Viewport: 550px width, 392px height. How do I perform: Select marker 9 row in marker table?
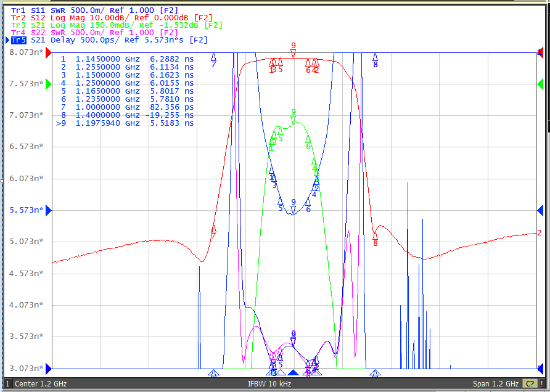tap(125, 123)
